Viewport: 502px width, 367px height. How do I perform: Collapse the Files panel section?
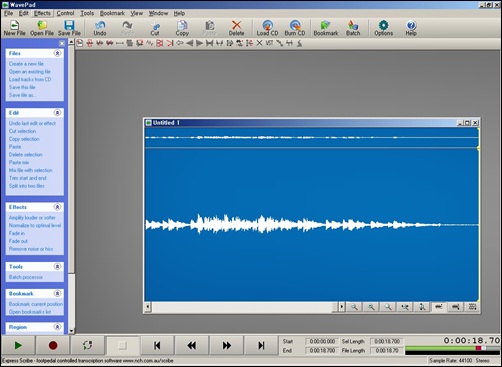tap(57, 53)
